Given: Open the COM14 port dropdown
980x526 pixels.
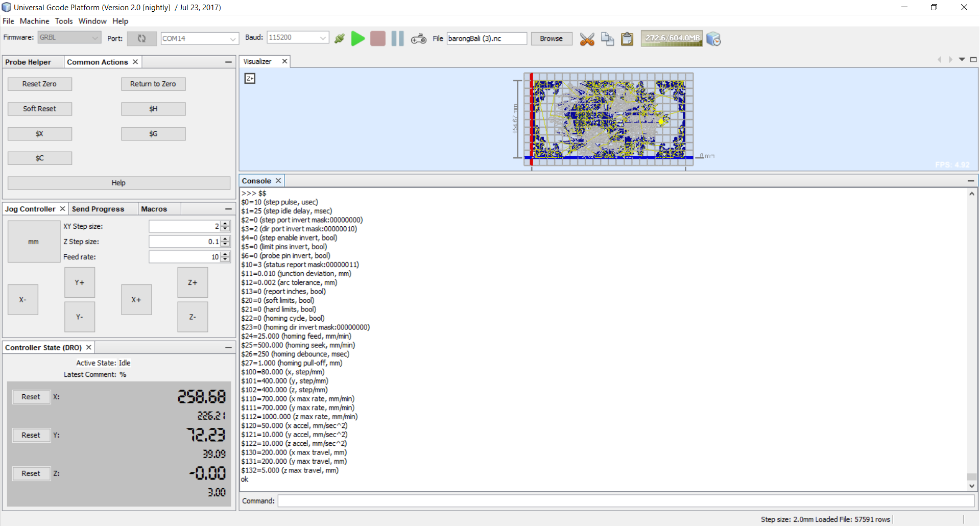Looking at the screenshot, I should [200, 38].
